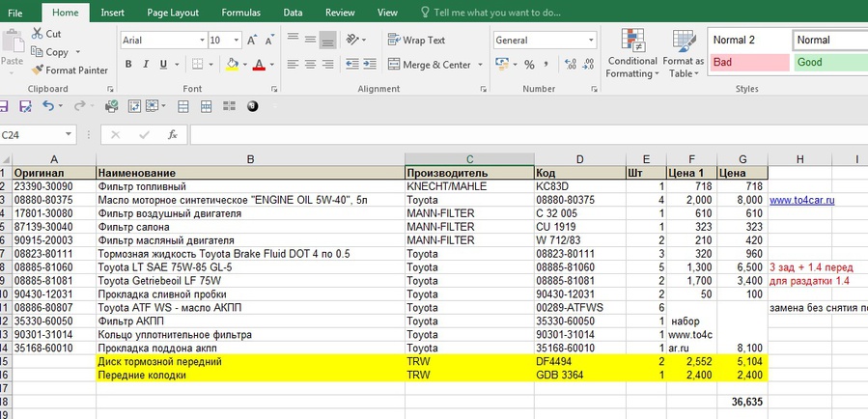Screen dimensions: 868x419
Task: Activate the Format Painter brush
Action: click(x=37, y=70)
